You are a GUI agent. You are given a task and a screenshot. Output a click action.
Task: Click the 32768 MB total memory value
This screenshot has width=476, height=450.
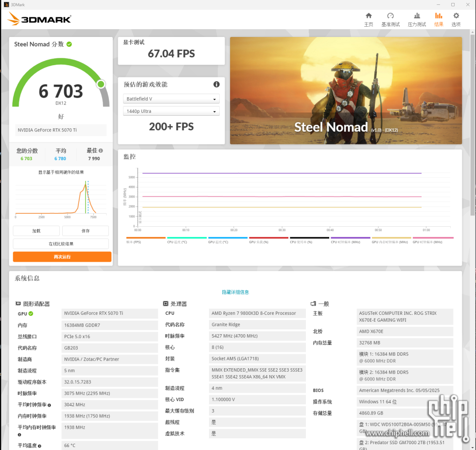point(405,343)
